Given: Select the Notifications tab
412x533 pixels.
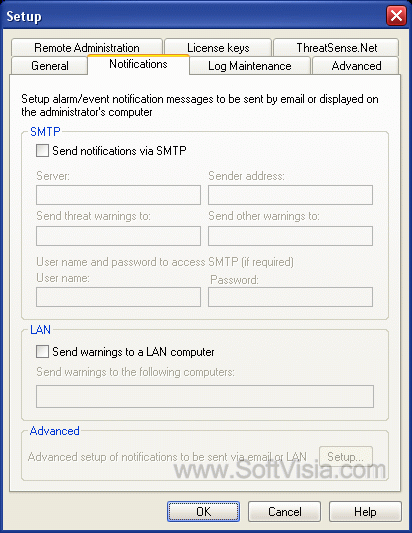Looking at the screenshot, I should click(138, 64).
